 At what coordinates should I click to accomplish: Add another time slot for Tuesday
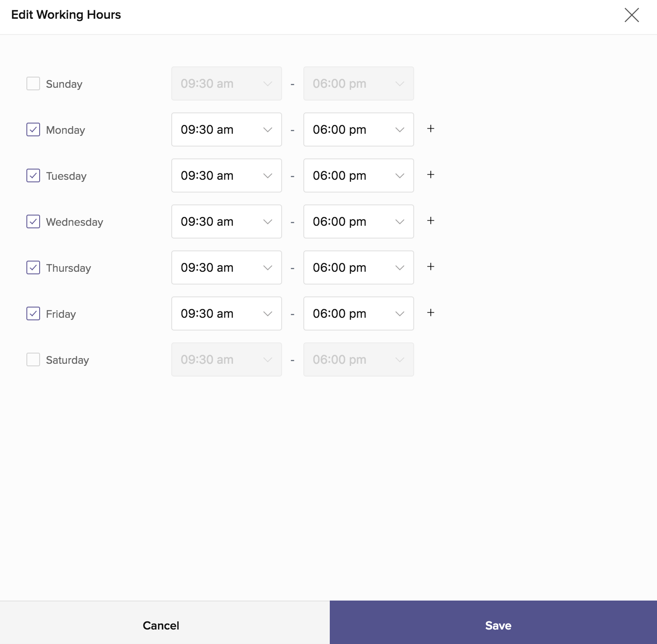pos(431,175)
